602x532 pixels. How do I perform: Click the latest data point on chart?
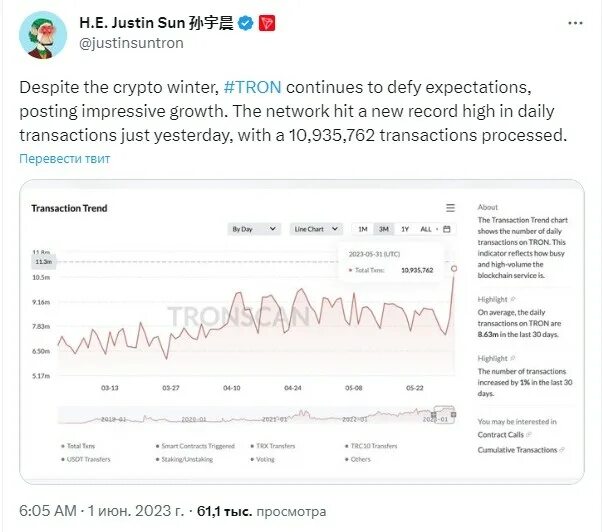click(454, 268)
